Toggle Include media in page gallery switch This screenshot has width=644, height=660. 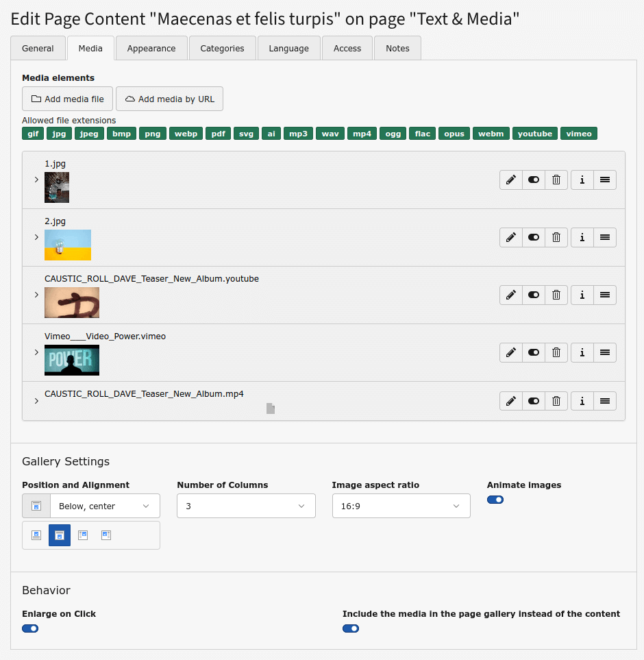[351, 628]
